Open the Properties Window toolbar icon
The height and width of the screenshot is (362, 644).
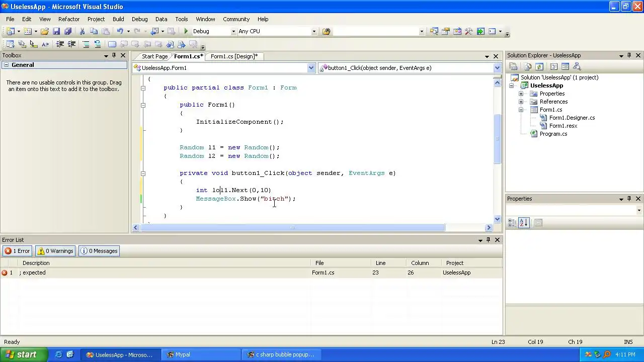pyautogui.click(x=445, y=31)
